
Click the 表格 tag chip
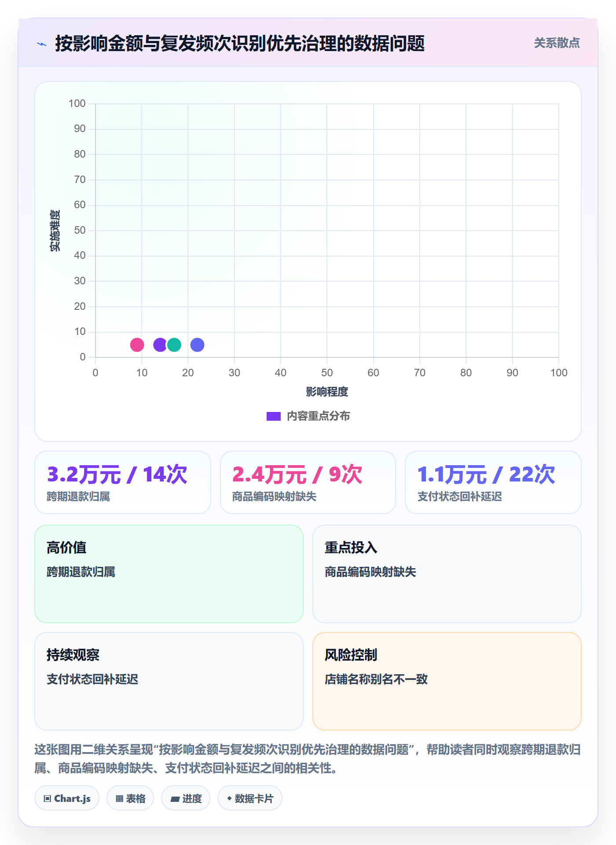130,798
